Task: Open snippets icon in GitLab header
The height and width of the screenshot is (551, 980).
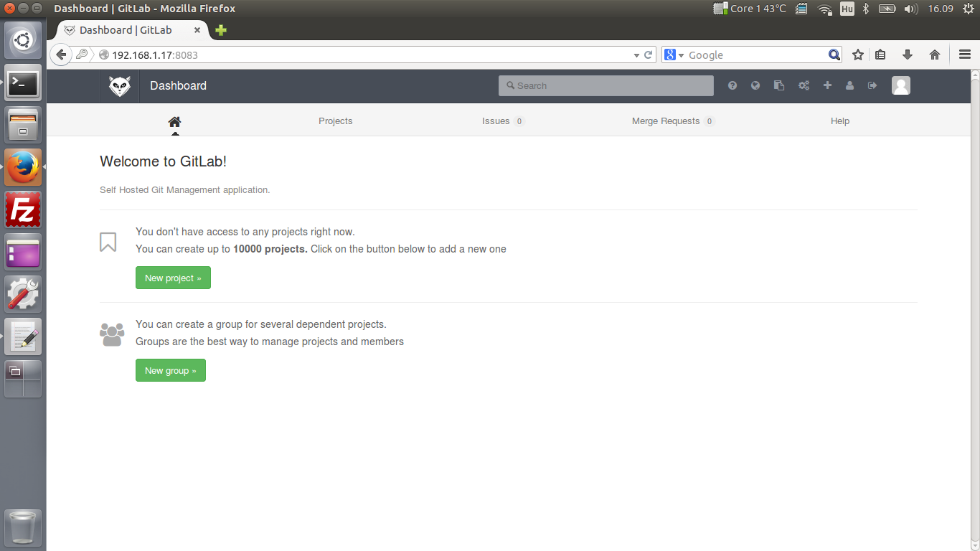Action: click(779, 85)
